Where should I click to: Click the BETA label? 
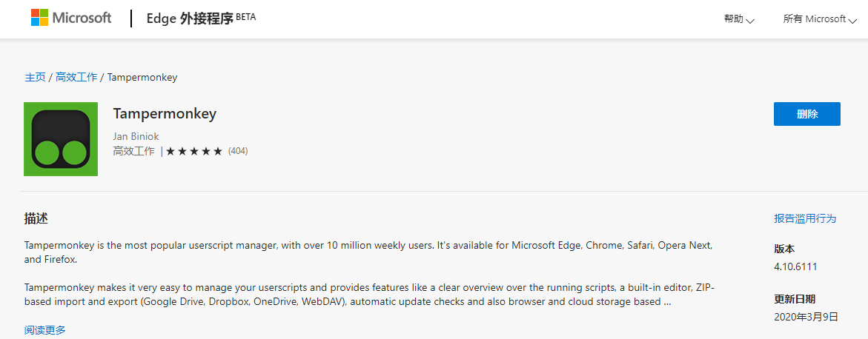pos(245,16)
